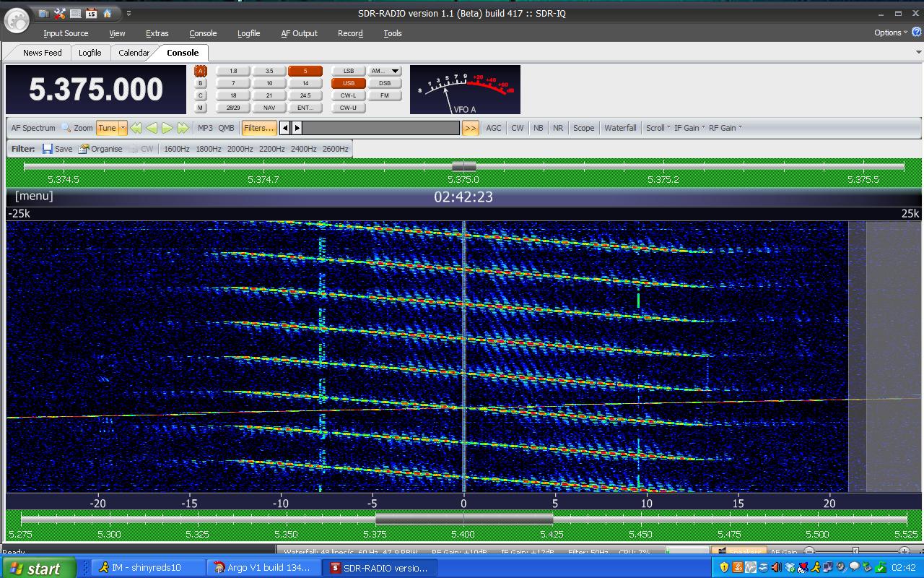The height and width of the screenshot is (578, 924).
Task: Toggle NB noise blanker
Action: pos(539,128)
